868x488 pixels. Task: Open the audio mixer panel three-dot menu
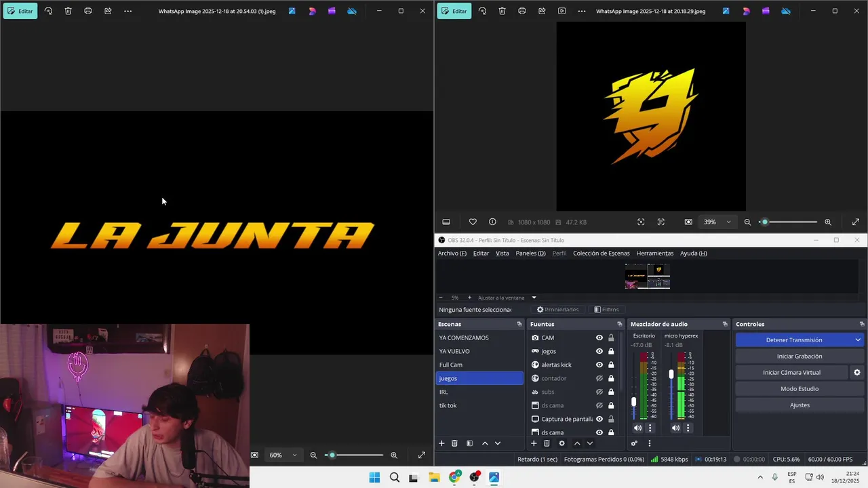[x=649, y=443]
